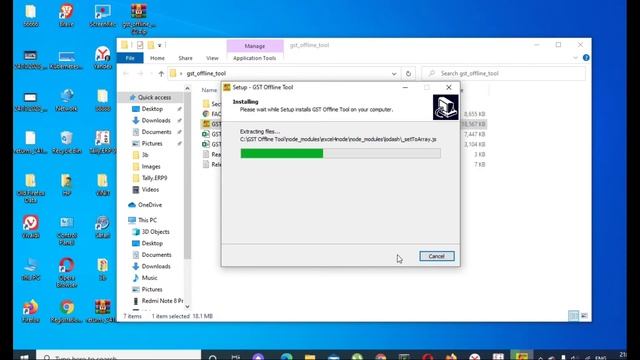Screen dimensions: 640x360
Task: Open Quick Access Toolbar customize dropdown
Action: (160, 45)
